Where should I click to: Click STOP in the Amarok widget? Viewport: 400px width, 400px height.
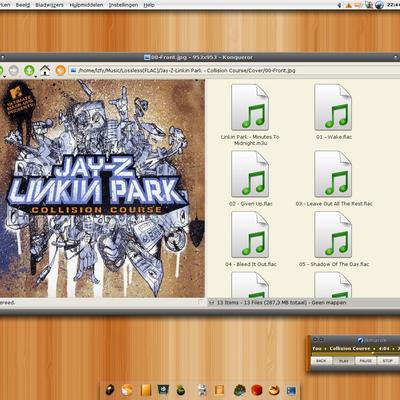coord(387,361)
